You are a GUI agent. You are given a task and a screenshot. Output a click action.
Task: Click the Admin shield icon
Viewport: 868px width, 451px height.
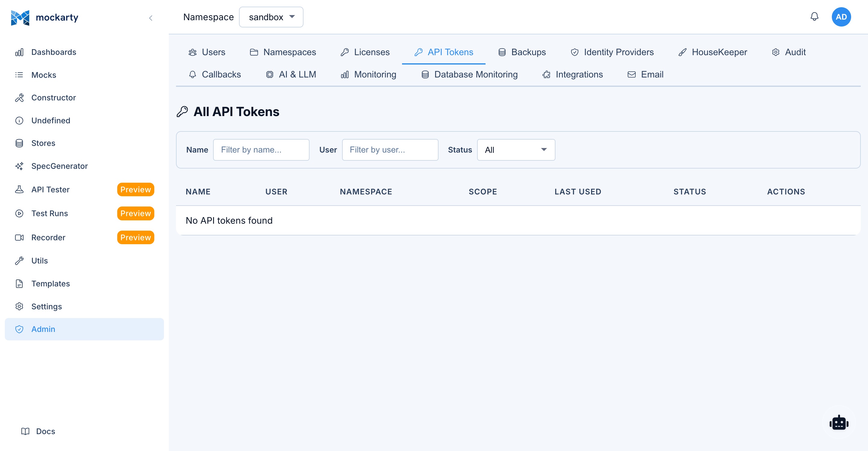point(19,329)
